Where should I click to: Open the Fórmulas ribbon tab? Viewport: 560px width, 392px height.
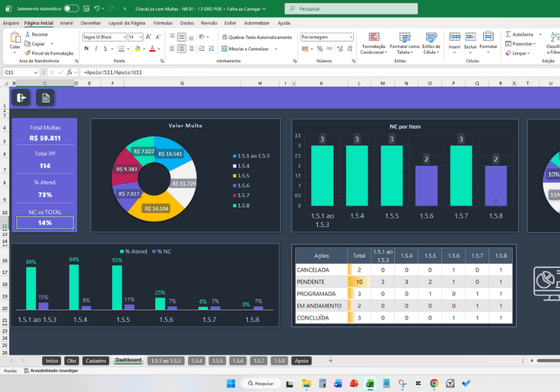[x=163, y=23]
